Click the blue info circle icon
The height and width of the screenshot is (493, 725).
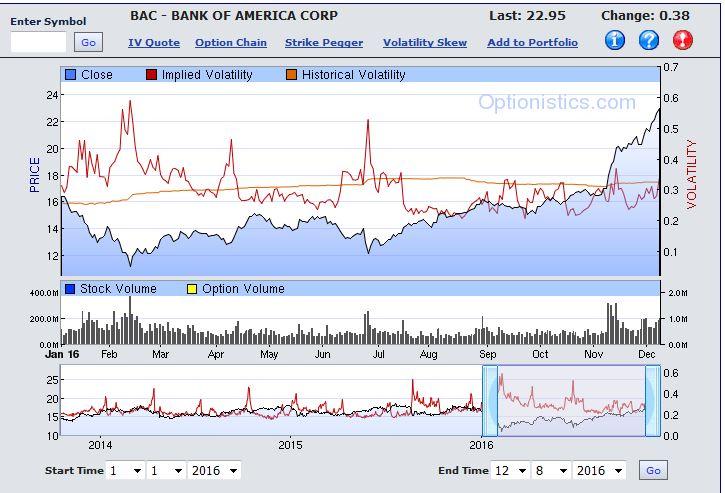[615, 40]
